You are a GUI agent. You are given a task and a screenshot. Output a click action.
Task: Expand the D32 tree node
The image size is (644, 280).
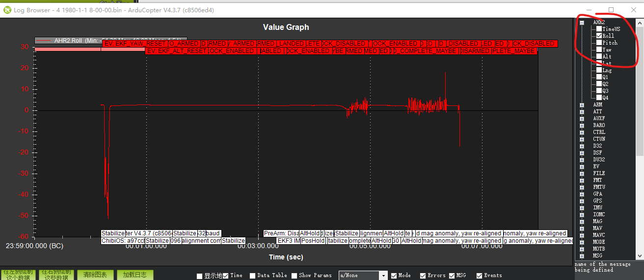582,146
